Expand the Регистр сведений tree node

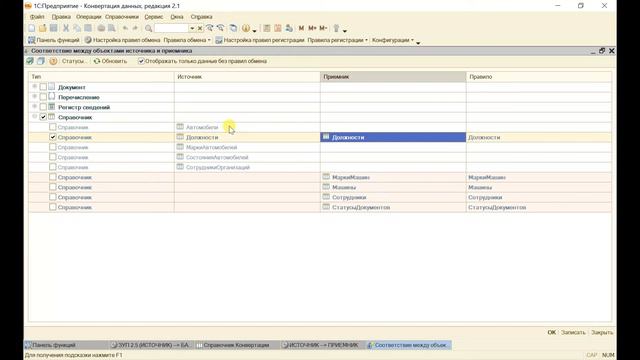pyautogui.click(x=35, y=107)
